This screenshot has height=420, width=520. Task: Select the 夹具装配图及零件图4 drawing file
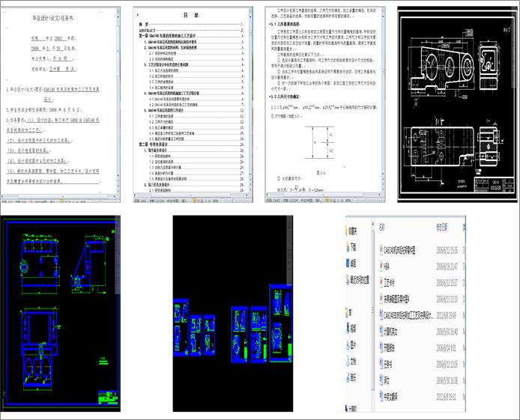(395, 299)
